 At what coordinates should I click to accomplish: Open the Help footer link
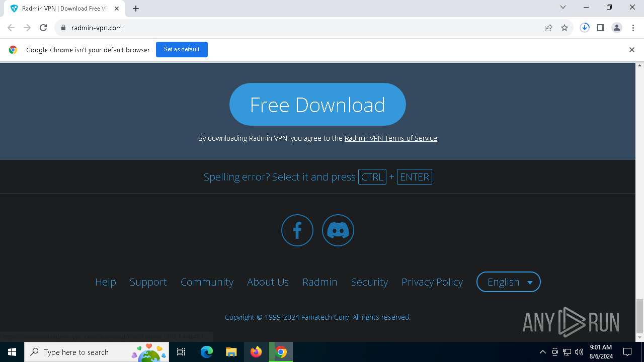pyautogui.click(x=106, y=282)
